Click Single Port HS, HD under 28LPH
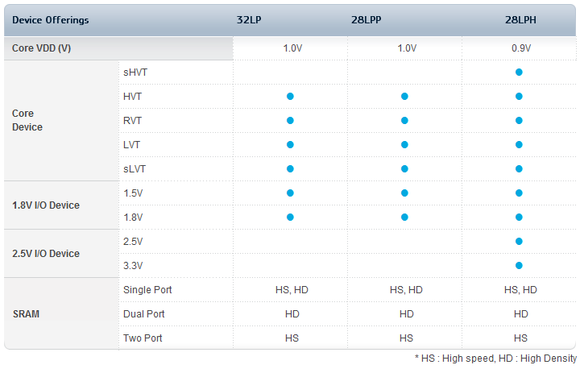The height and width of the screenshot is (369, 580). (520, 290)
